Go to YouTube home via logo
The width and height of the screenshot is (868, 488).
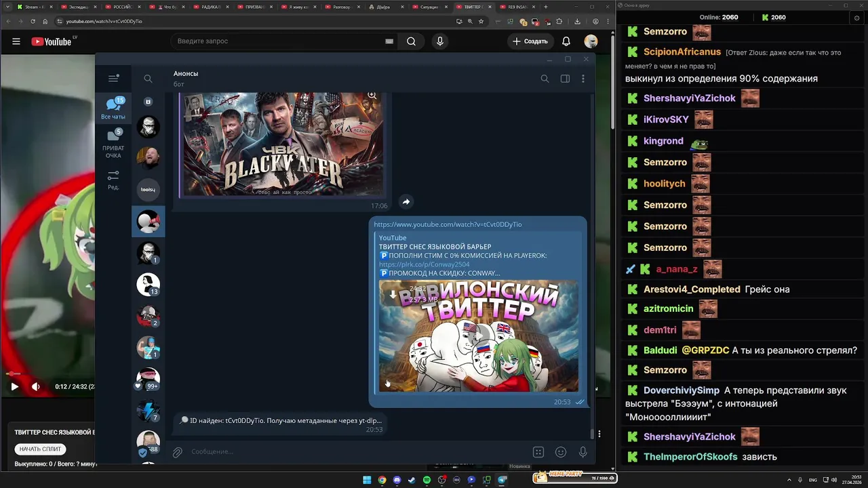pos(52,41)
